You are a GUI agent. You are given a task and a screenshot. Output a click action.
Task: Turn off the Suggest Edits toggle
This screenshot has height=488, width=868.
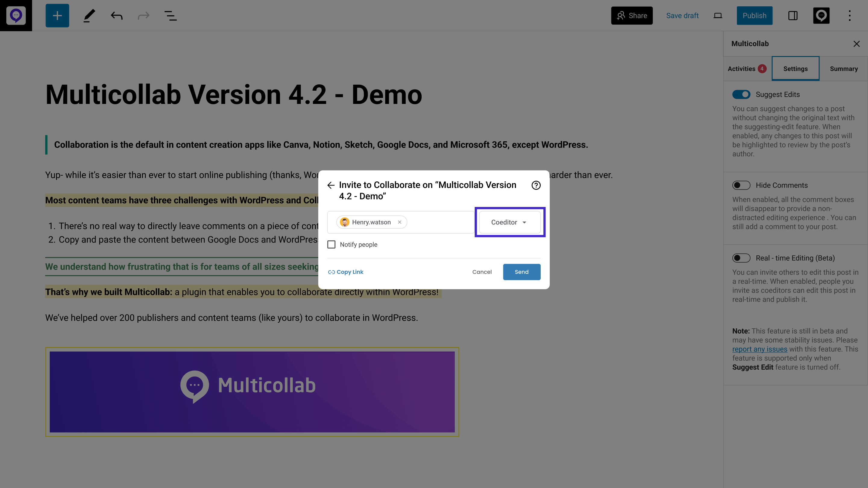(x=741, y=95)
